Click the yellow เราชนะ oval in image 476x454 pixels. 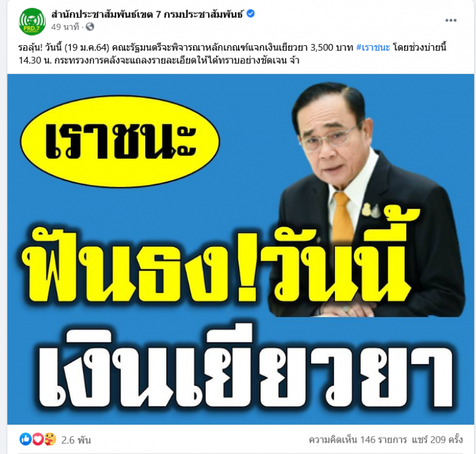[x=120, y=142]
